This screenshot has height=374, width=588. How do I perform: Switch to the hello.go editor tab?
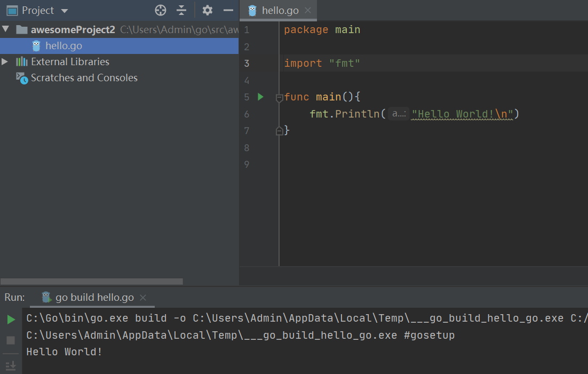tap(277, 11)
